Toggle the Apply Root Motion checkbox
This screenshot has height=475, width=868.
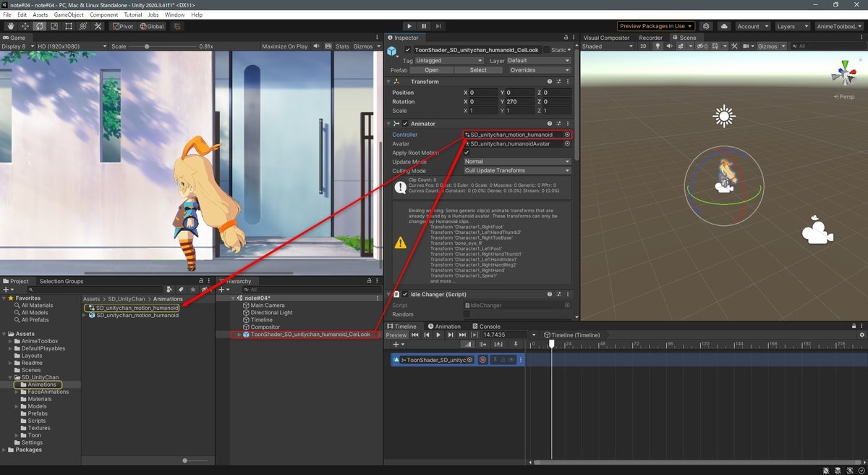(467, 153)
